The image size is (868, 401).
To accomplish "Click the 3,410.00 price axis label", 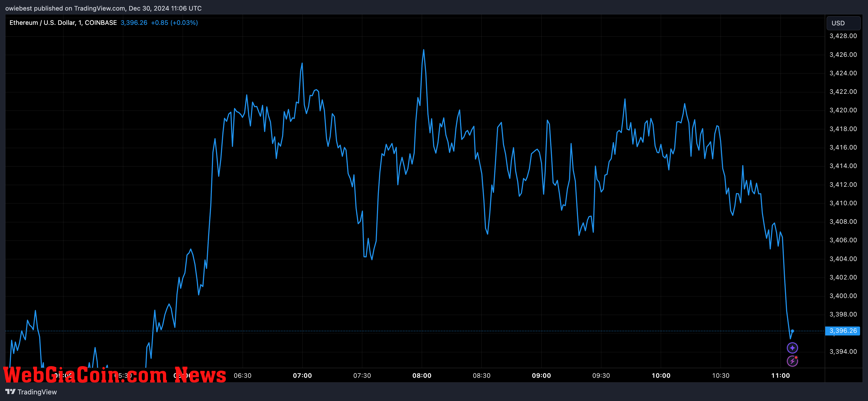I will [x=843, y=203].
